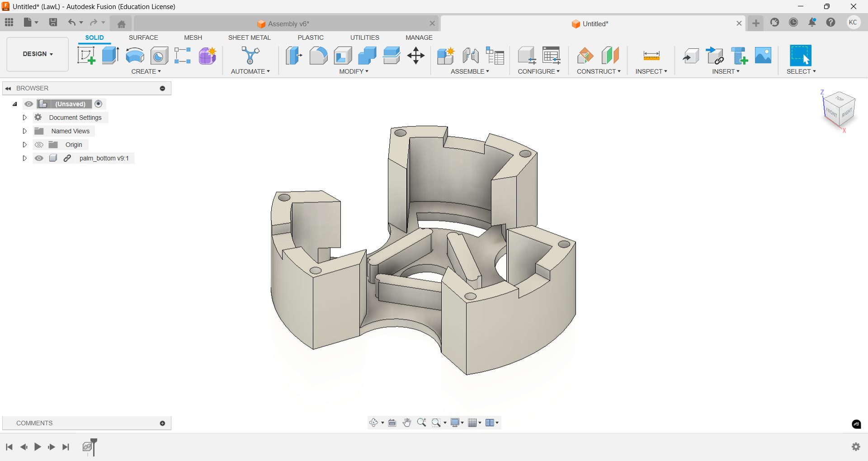Viewport: 868px width, 461px height.
Task: Activate the Unsaved root component radio button
Action: 99,104
